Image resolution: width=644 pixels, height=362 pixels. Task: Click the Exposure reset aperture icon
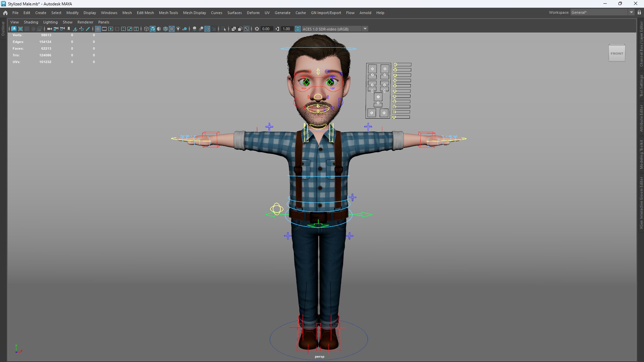coord(257,29)
